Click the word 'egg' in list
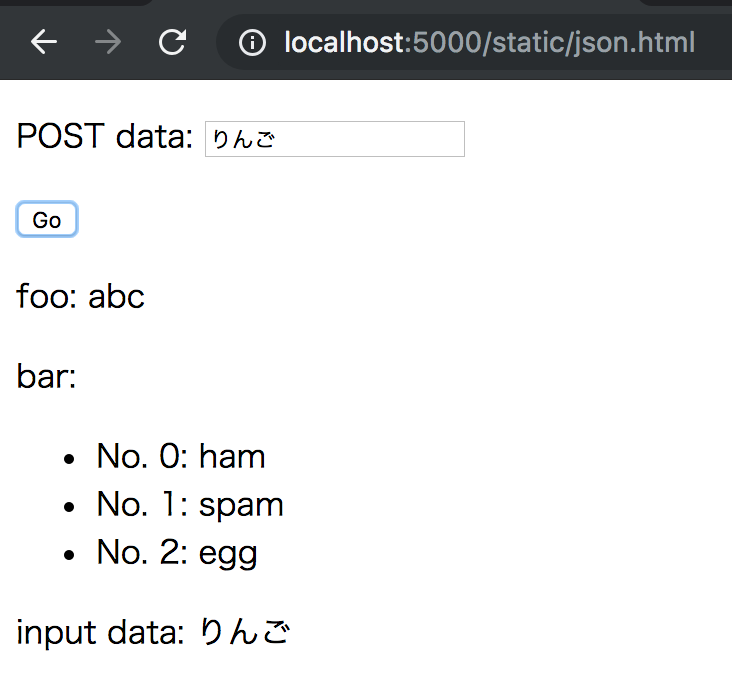The image size is (732, 680). 228,553
